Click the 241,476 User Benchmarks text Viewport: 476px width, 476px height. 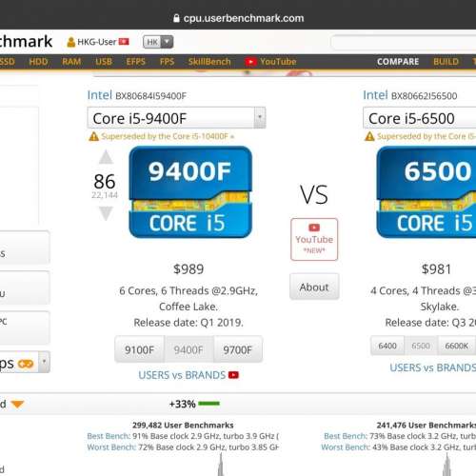[x=426, y=425]
